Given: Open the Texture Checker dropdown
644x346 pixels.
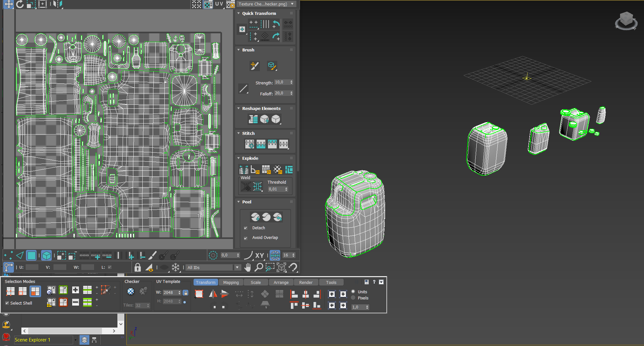Looking at the screenshot, I should coord(266,4).
